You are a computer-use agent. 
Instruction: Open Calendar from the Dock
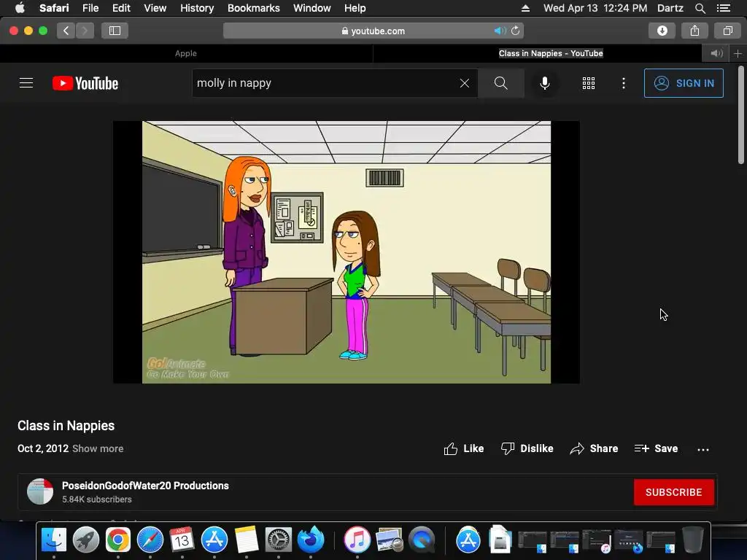[x=182, y=540]
